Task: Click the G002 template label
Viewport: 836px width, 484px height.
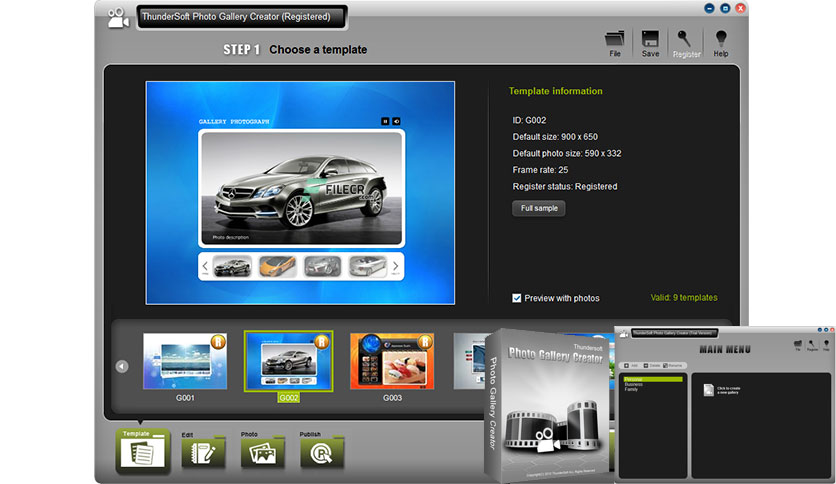Action: point(288,398)
